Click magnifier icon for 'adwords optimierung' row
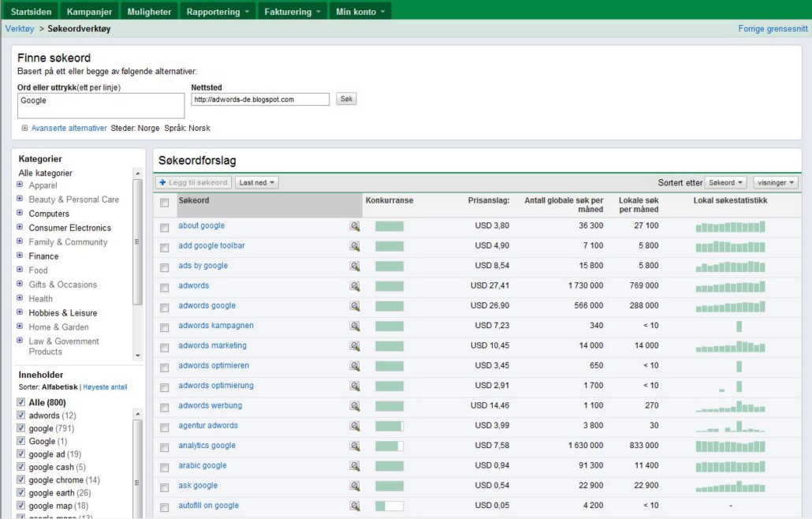The width and height of the screenshot is (812, 519). click(355, 386)
